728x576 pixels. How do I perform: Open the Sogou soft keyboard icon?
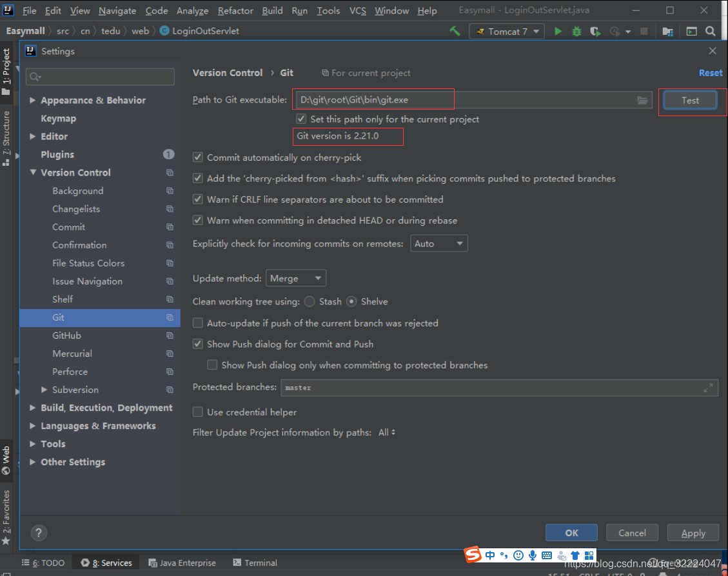pyautogui.click(x=547, y=555)
